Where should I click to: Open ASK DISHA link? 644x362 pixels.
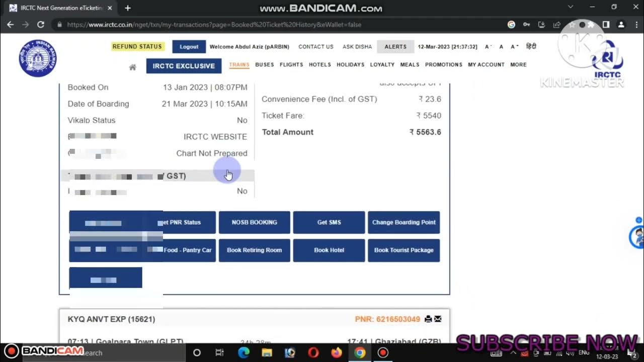click(x=357, y=47)
